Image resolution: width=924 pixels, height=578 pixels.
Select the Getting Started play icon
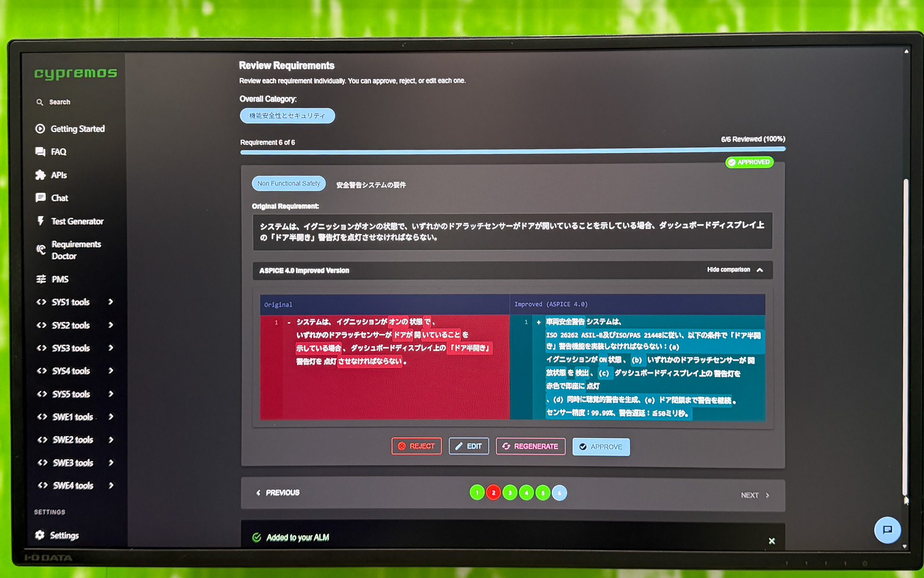click(x=40, y=129)
